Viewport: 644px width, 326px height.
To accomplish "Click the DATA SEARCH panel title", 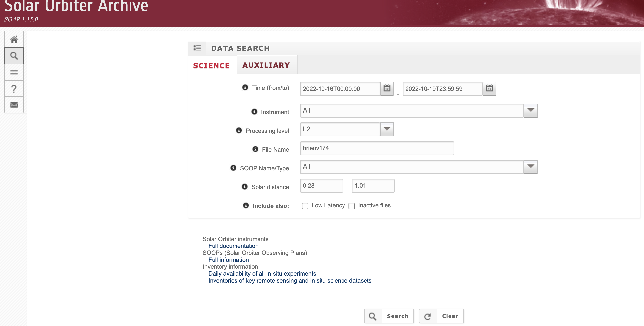I will [x=240, y=48].
